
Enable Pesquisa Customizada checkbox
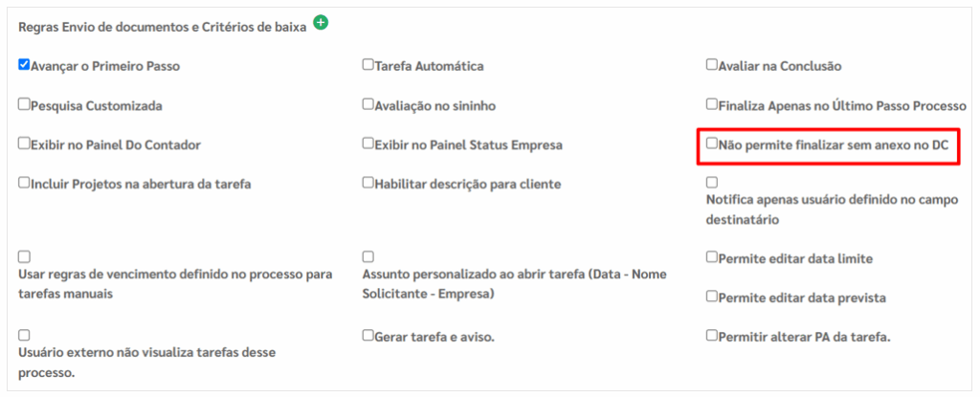(x=25, y=104)
